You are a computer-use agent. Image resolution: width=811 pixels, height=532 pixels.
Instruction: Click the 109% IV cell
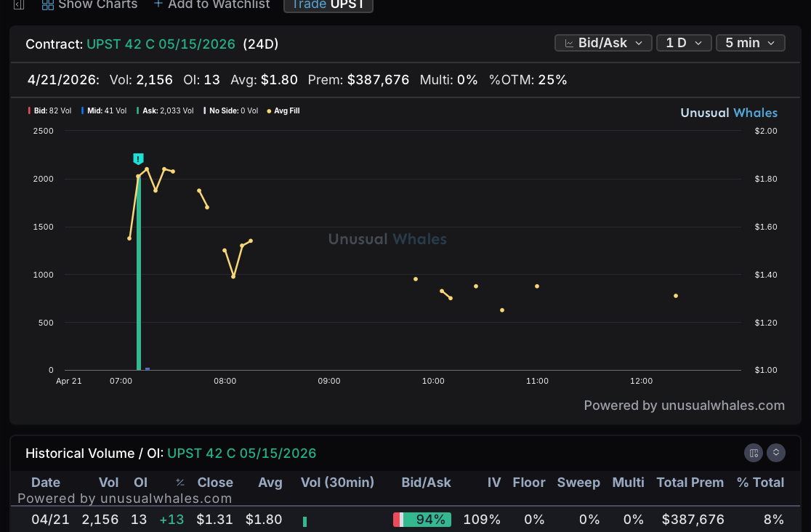tap(482, 520)
